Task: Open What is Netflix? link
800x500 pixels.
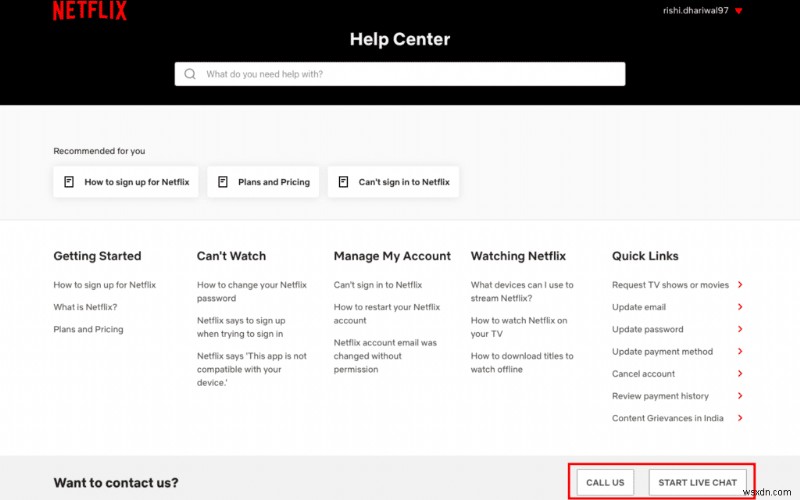Action: [85, 307]
